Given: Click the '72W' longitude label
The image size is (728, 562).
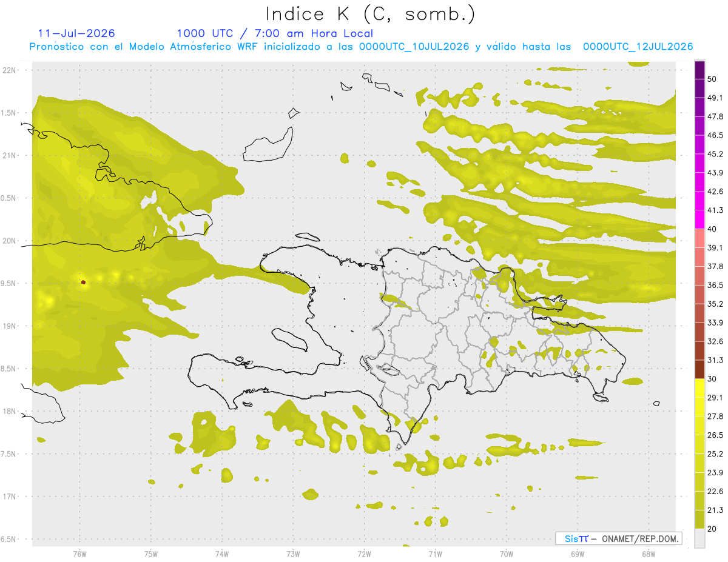Looking at the screenshot, I should pos(364,554).
